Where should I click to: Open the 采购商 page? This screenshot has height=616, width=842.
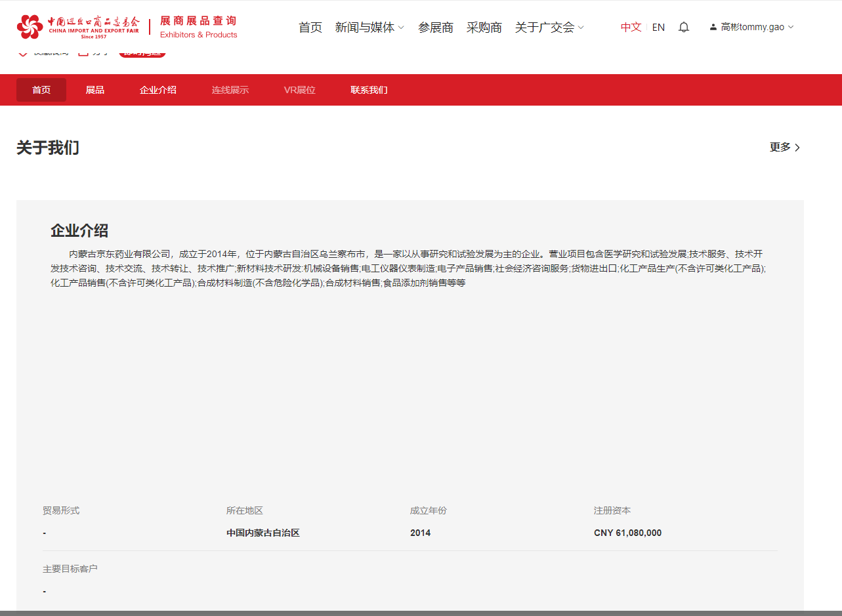(484, 28)
